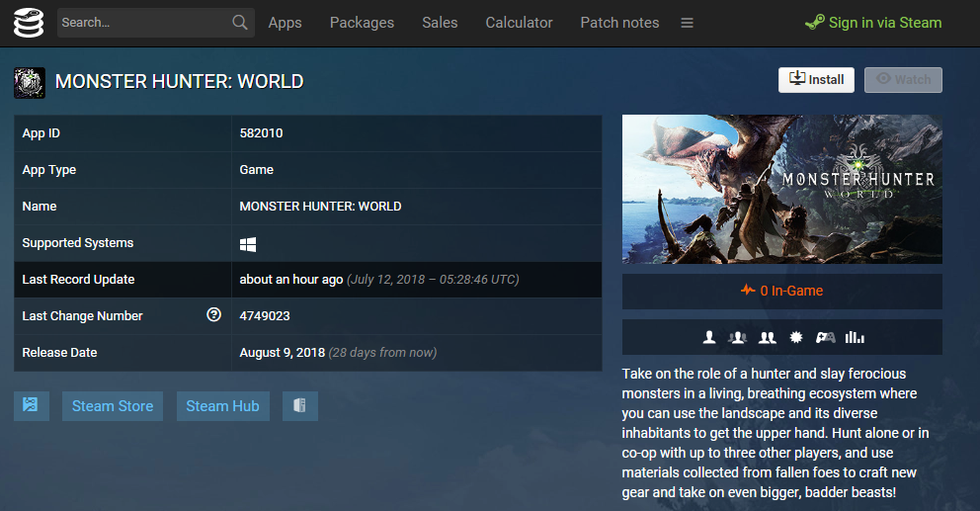
Task: Open Patch notes in navigation
Action: coord(619,23)
